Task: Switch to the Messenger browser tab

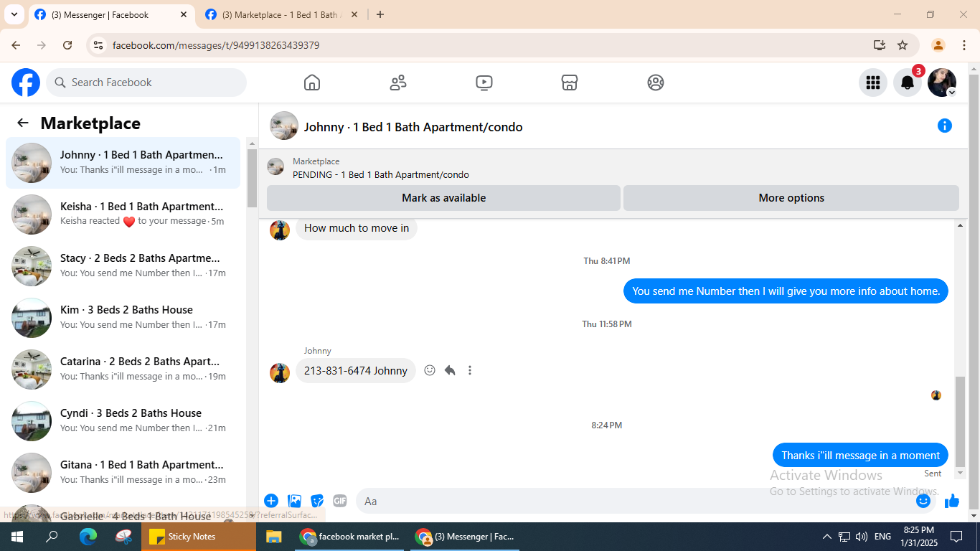Action: click(111, 15)
